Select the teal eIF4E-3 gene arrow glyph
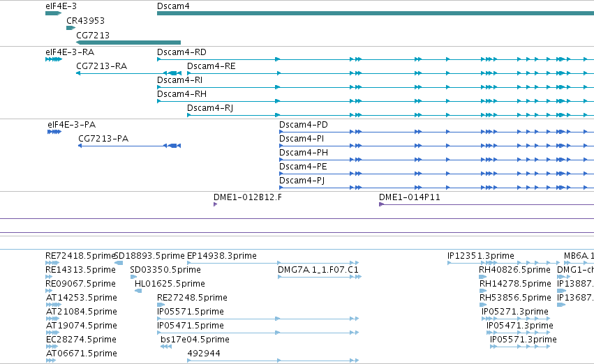The width and height of the screenshot is (594, 364). click(54, 13)
